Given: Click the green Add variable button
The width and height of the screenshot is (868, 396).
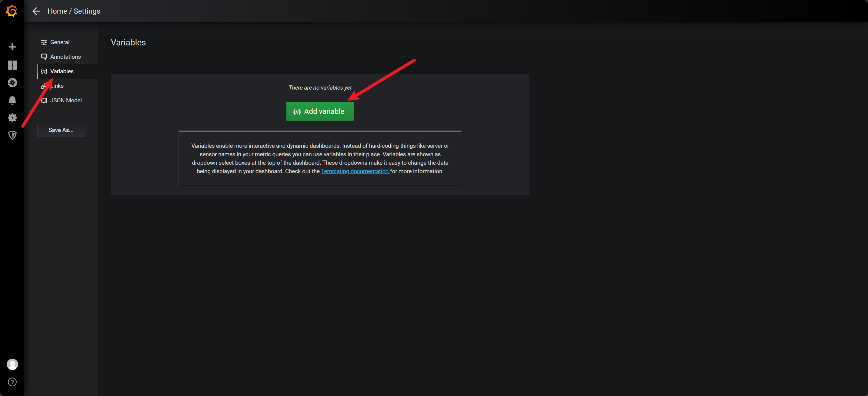Looking at the screenshot, I should (320, 111).
